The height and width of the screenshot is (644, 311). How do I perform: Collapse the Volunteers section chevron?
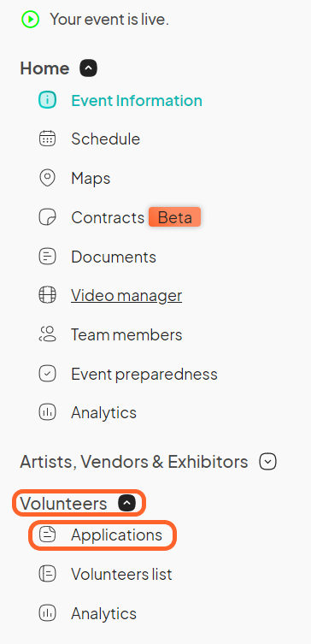click(x=127, y=503)
